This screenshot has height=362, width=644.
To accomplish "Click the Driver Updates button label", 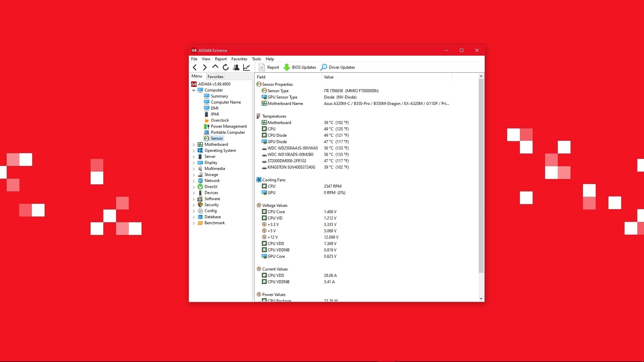I will [x=342, y=67].
